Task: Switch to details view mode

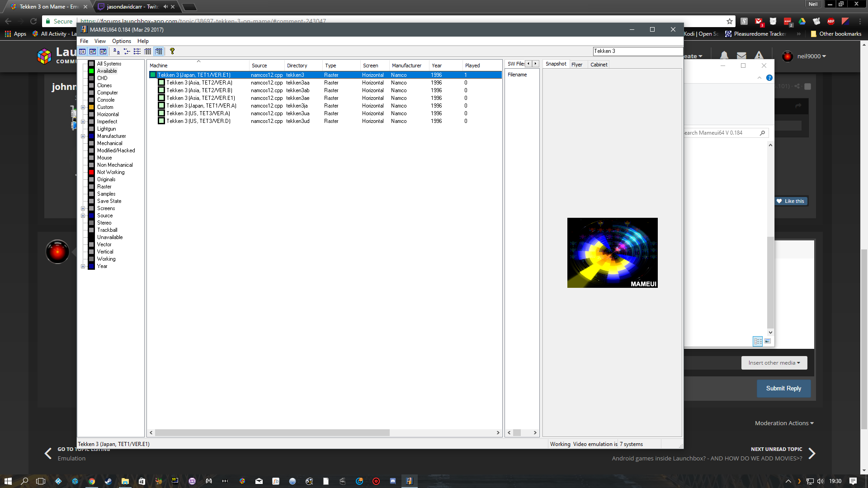Action: 148,52
